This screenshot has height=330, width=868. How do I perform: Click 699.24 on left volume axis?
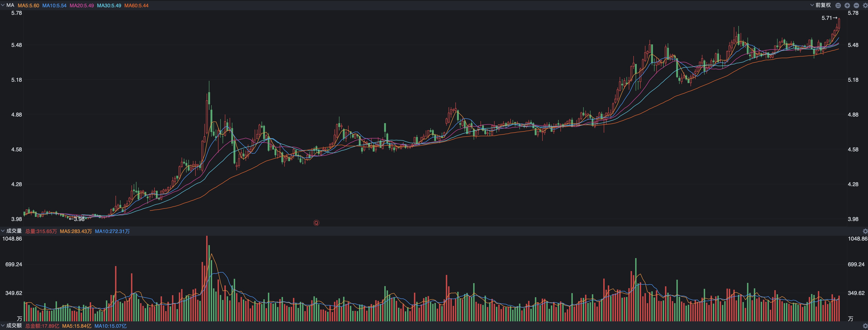(13, 264)
